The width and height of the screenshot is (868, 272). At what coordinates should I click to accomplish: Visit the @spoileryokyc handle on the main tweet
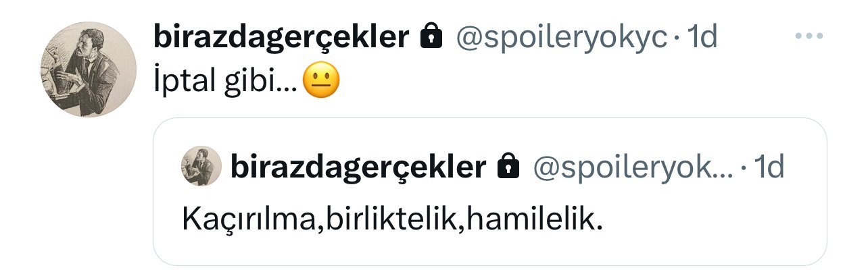(x=562, y=38)
